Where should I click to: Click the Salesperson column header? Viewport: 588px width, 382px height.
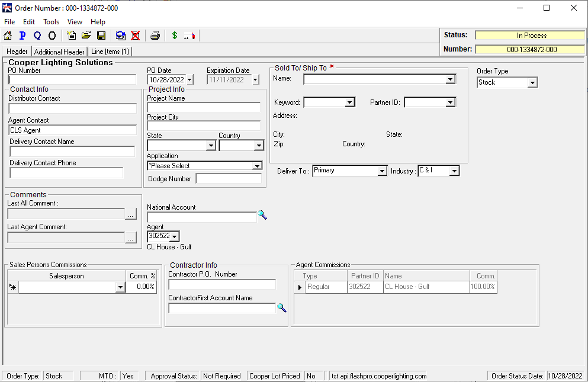[66, 276]
